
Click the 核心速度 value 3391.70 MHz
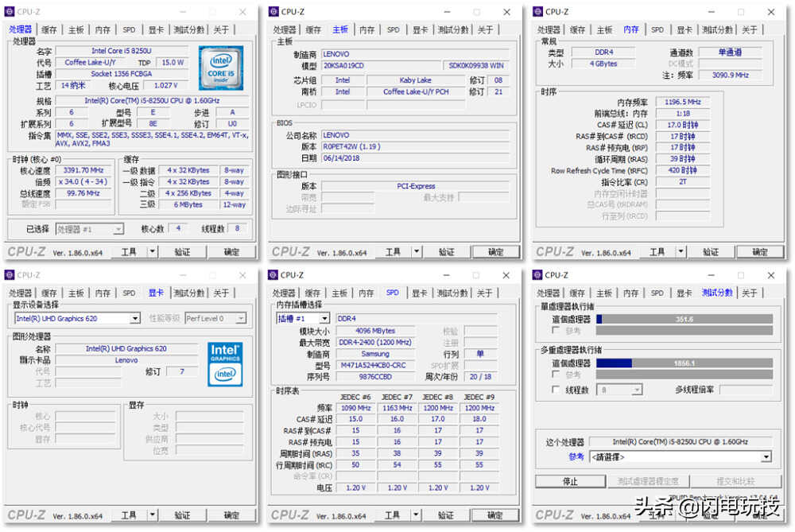coord(83,170)
